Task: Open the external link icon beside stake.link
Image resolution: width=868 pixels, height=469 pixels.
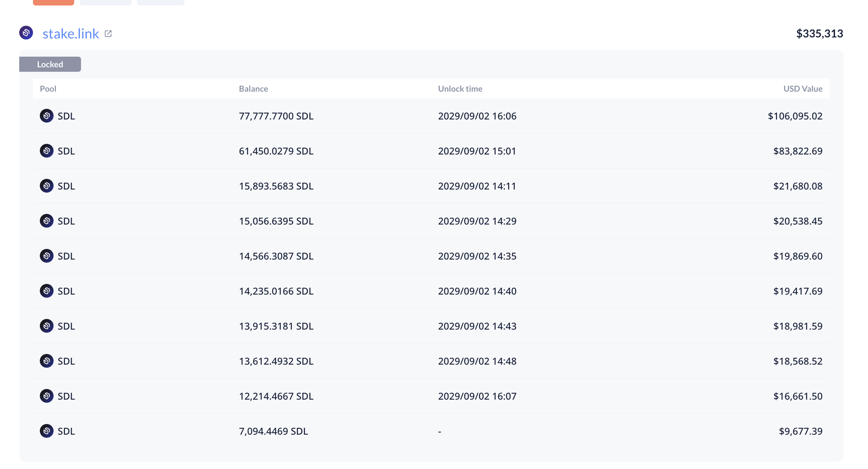Action: pos(108,34)
